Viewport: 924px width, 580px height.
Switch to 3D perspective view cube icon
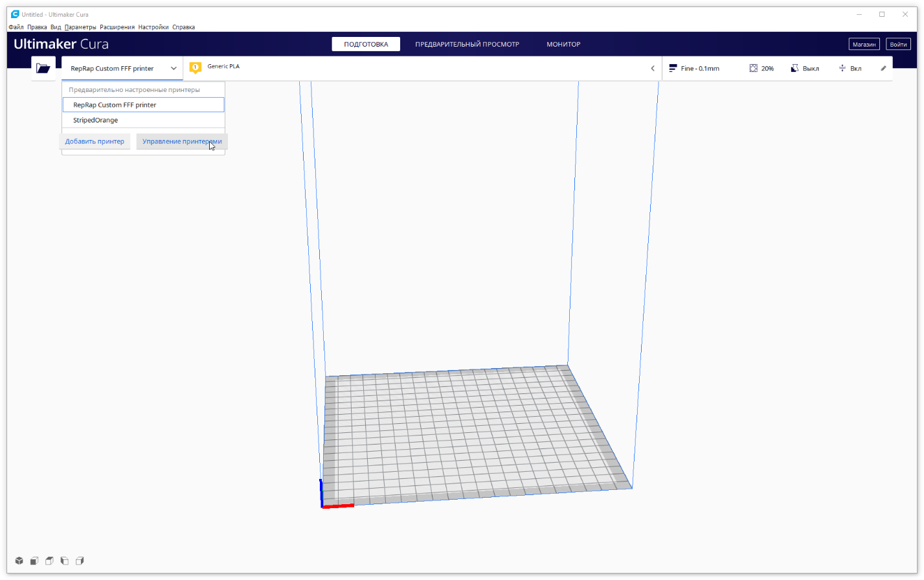coord(19,561)
